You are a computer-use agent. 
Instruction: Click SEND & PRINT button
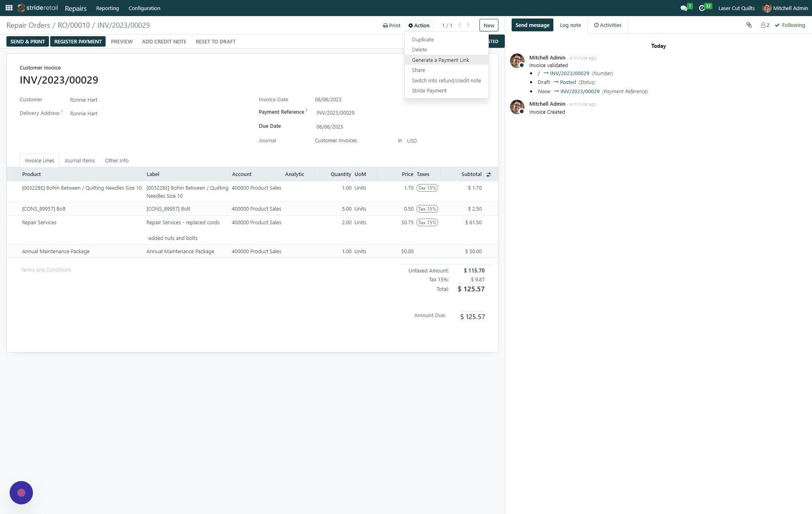28,41
